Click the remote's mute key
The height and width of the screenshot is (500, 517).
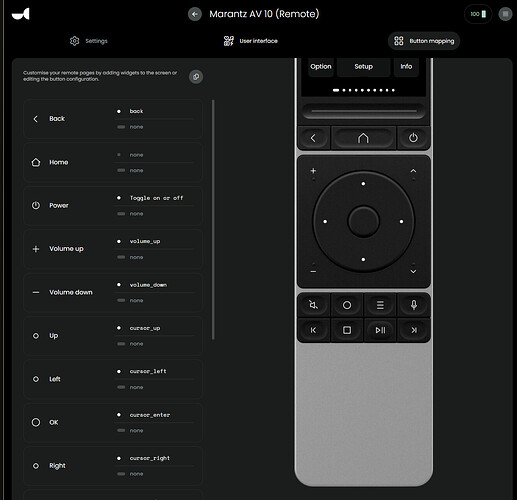tap(313, 305)
